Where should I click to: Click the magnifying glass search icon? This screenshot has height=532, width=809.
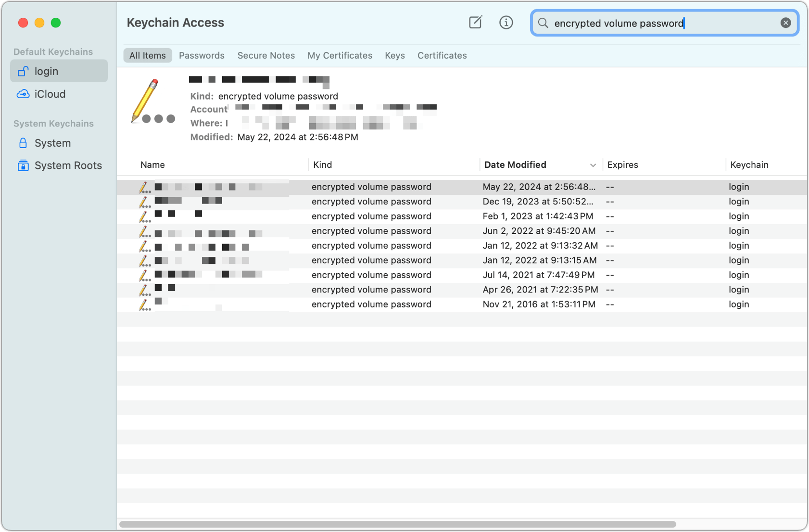click(543, 23)
